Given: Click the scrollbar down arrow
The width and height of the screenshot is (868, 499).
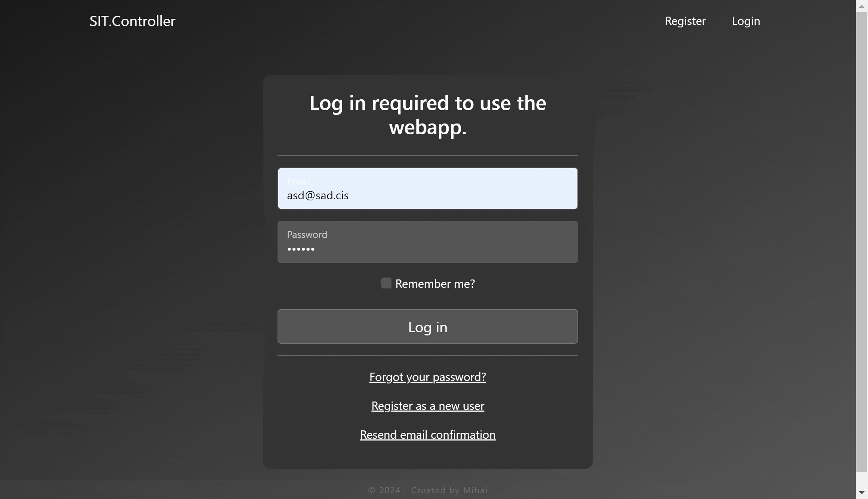Looking at the screenshot, I should click(862, 493).
